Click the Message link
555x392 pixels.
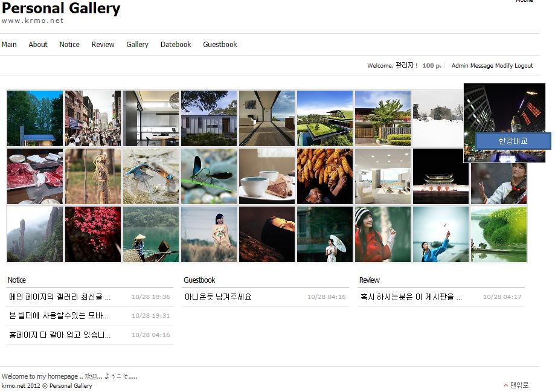click(482, 65)
